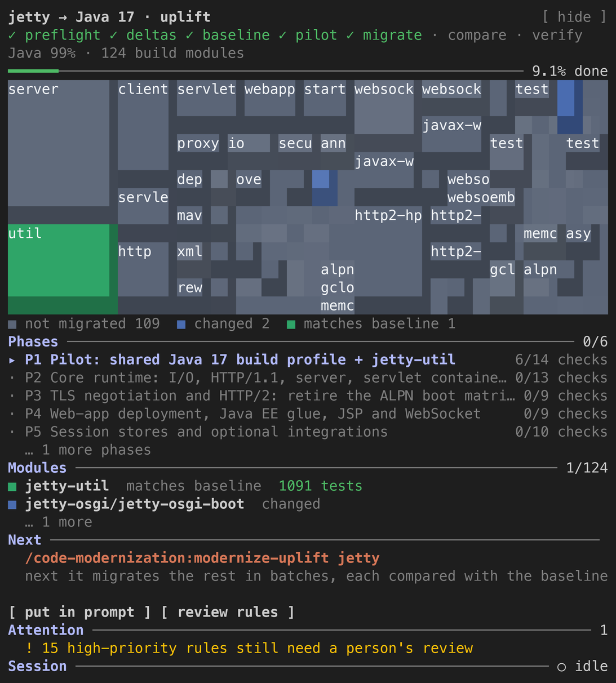Click the gclo treemap tile
The image size is (616, 683).
coord(337,287)
